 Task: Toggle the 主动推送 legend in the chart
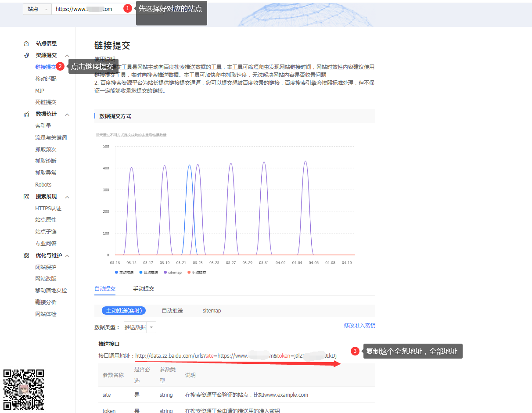(x=125, y=272)
